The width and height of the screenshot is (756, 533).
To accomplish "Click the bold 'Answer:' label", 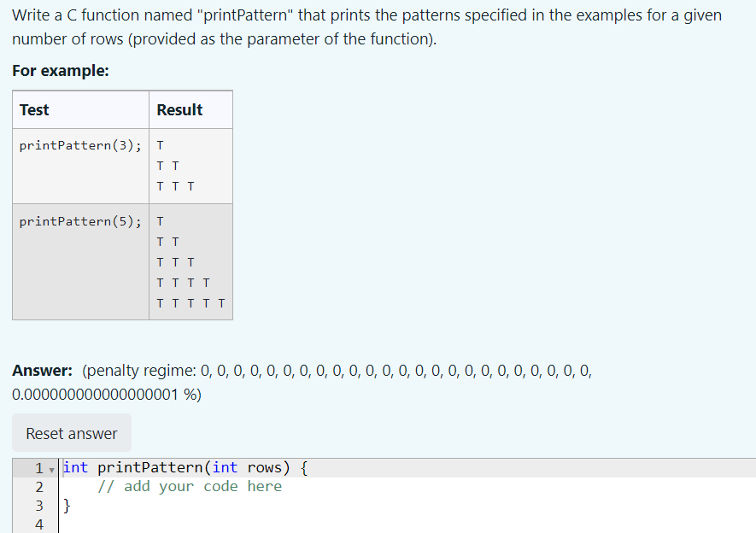I will point(38,371).
